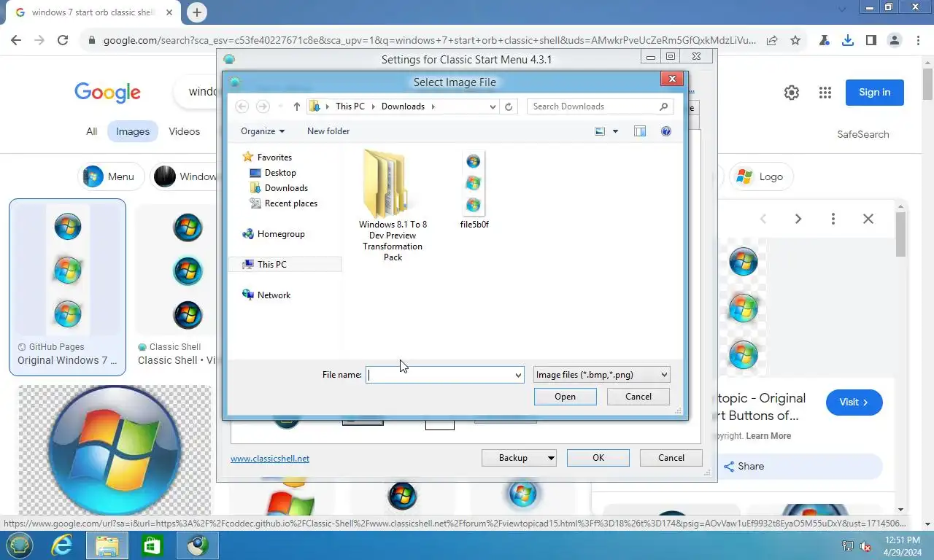
Task: Cancel the Classic Start Menu settings window
Action: pos(671,458)
